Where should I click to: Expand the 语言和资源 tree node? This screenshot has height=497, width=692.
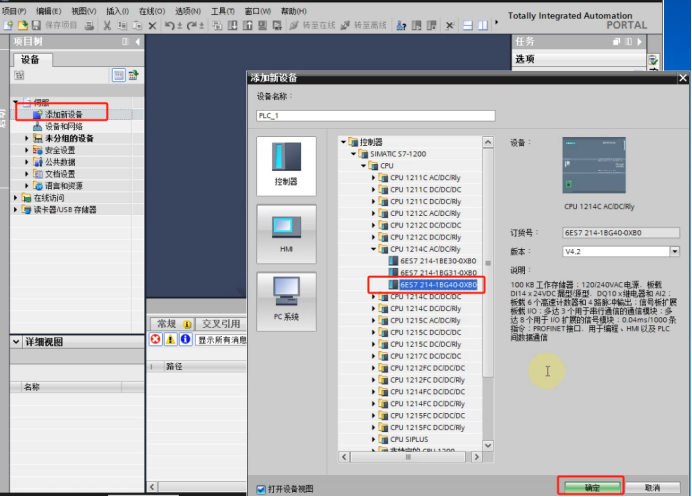pos(26,186)
